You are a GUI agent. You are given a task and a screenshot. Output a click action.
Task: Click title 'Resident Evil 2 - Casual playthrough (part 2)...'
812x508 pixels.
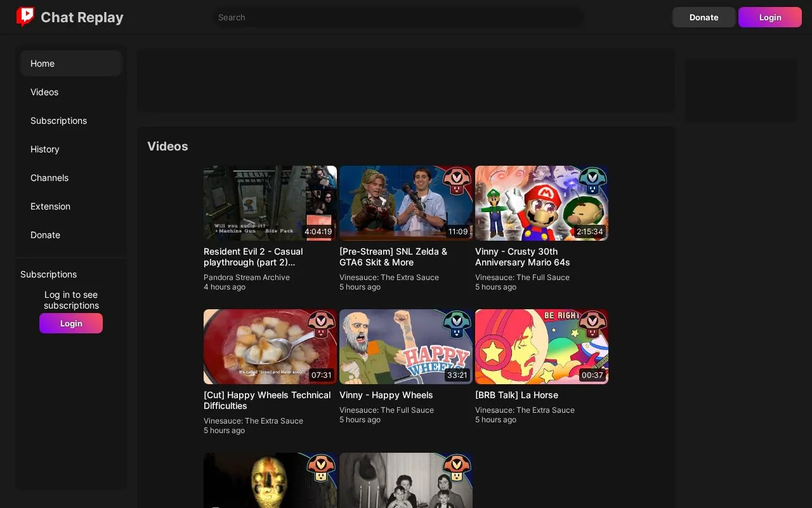click(253, 257)
